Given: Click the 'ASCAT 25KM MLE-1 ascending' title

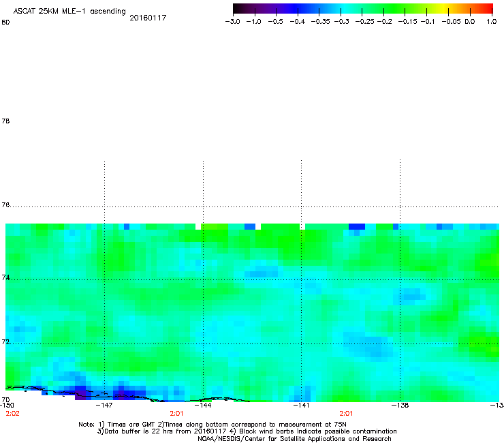Looking at the screenshot, I should pos(69,12).
